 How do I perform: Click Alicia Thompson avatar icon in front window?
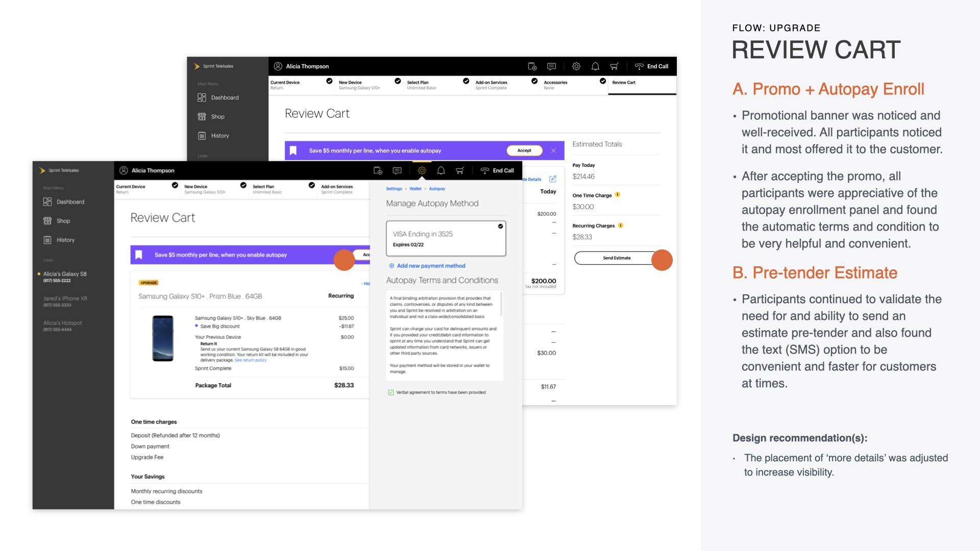point(124,170)
